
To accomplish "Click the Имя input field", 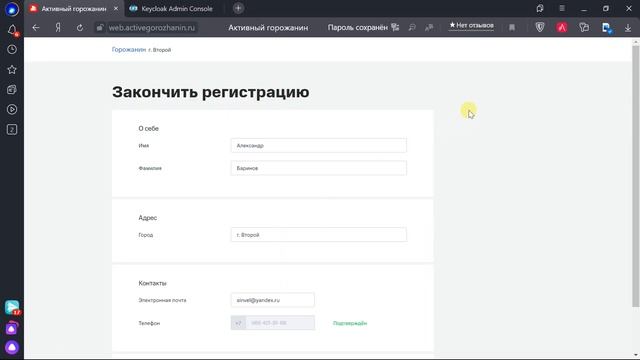I will click(x=318, y=145).
